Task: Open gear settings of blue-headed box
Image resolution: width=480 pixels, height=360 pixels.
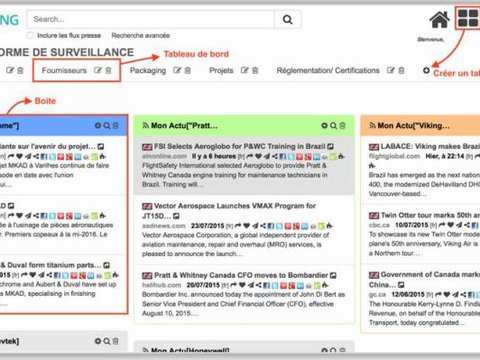Action: pyautogui.click(x=98, y=126)
